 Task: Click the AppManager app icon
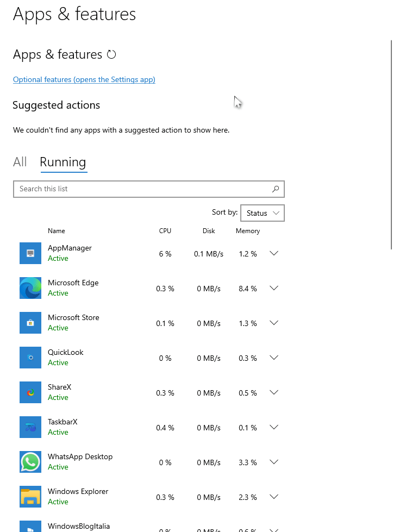pyautogui.click(x=30, y=253)
